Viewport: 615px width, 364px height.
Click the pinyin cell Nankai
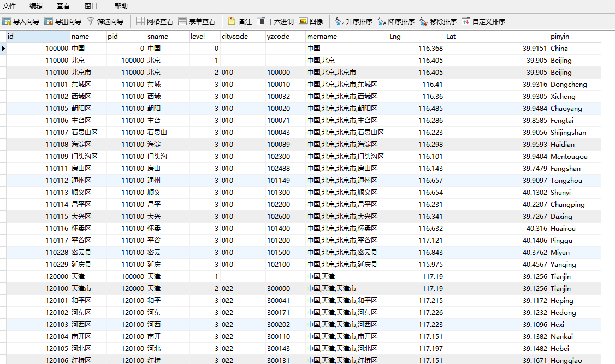click(x=575, y=337)
